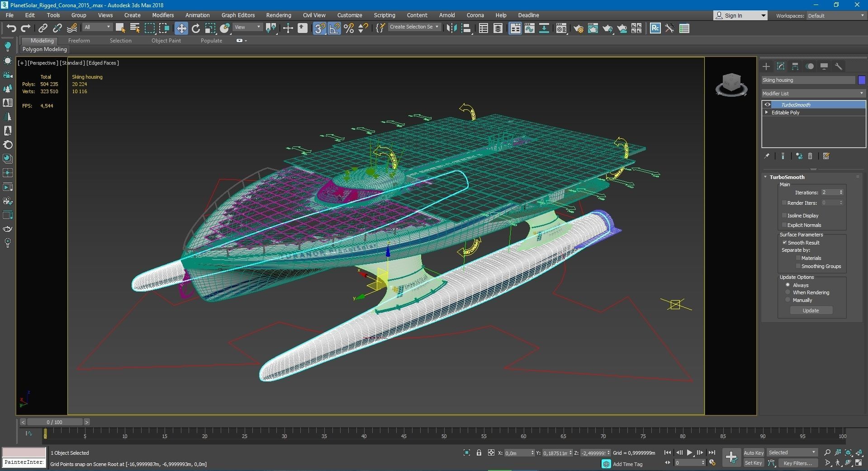Open the Modifiers menu
The height and width of the screenshot is (471, 868).
tap(163, 15)
